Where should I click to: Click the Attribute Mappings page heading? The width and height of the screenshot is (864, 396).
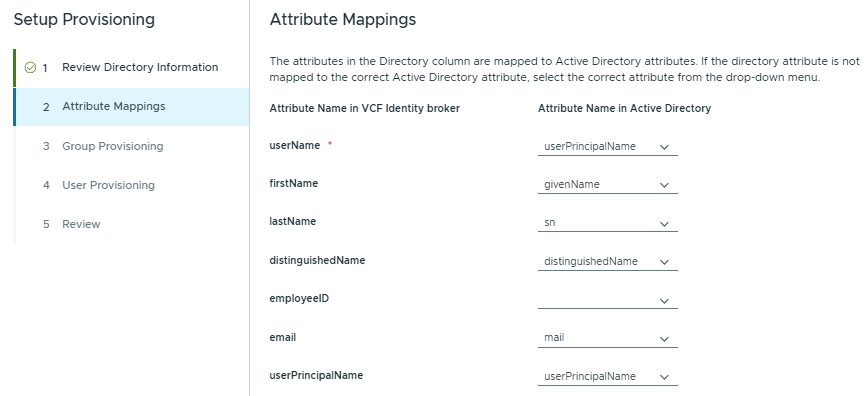(343, 20)
